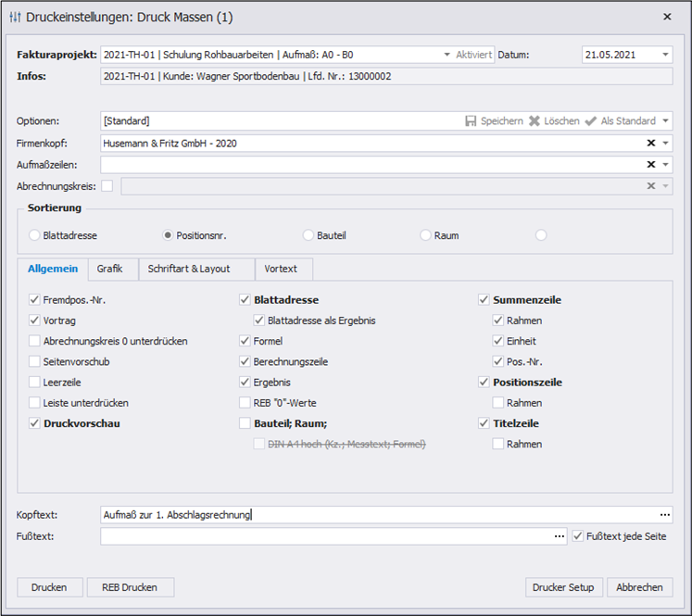
Task: Clear the Aufmaßzeilen field with X
Action: [651, 164]
